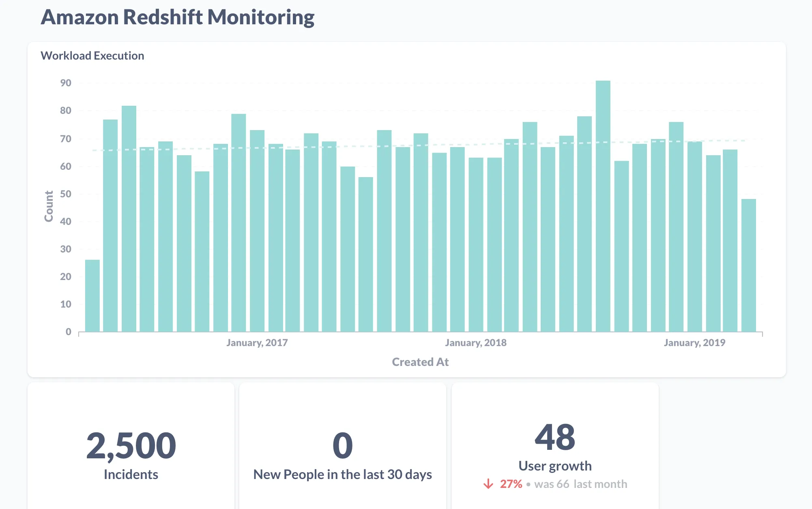812x509 pixels.
Task: Click the Count y-axis title
Action: click(x=49, y=206)
